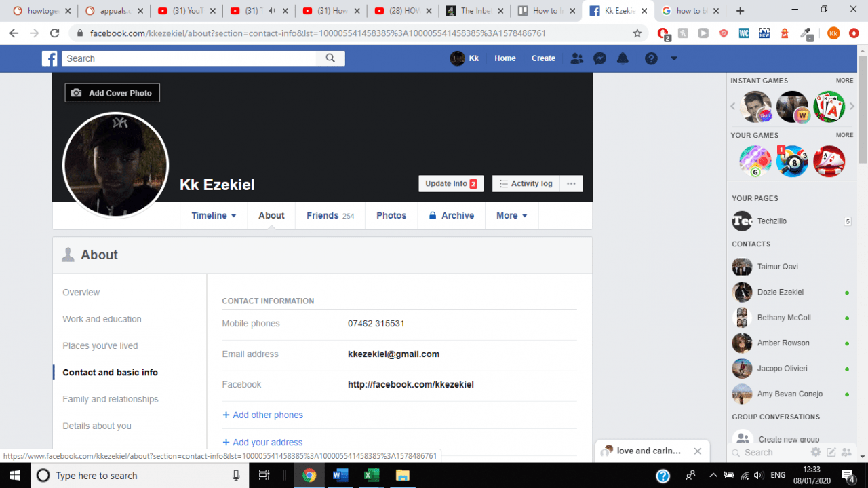This screenshot has height=488, width=868.
Task: Click the mobile number 07462 315531
Action: pyautogui.click(x=376, y=324)
